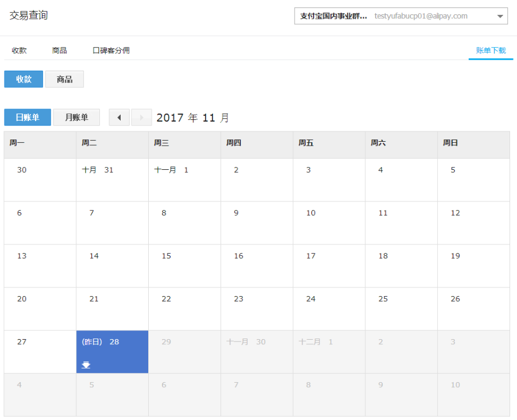This screenshot has height=420, width=517.
Task: Open the 商品 tab in top row
Action: tap(59, 50)
